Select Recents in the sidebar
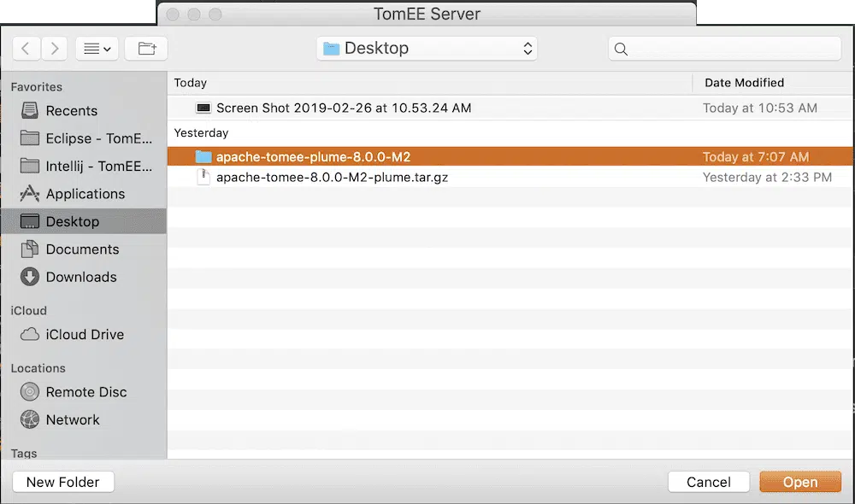This screenshot has height=504, width=855. [71, 111]
